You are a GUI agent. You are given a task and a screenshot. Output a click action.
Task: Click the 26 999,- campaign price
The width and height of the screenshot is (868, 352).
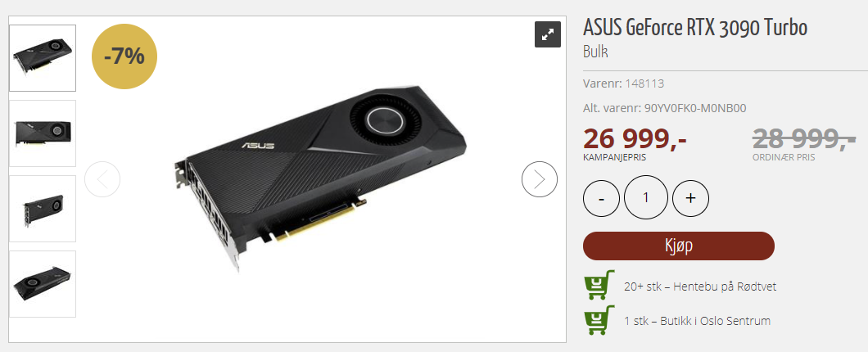click(635, 138)
